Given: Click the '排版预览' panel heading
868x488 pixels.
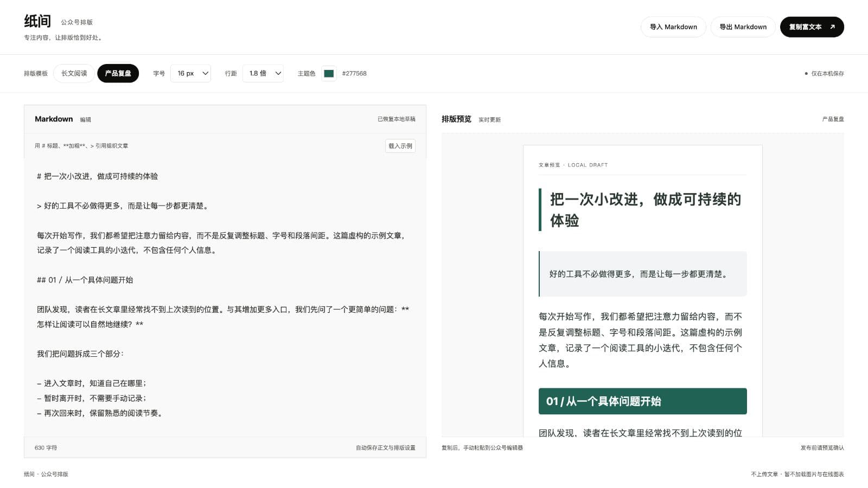Looking at the screenshot, I should pos(456,119).
